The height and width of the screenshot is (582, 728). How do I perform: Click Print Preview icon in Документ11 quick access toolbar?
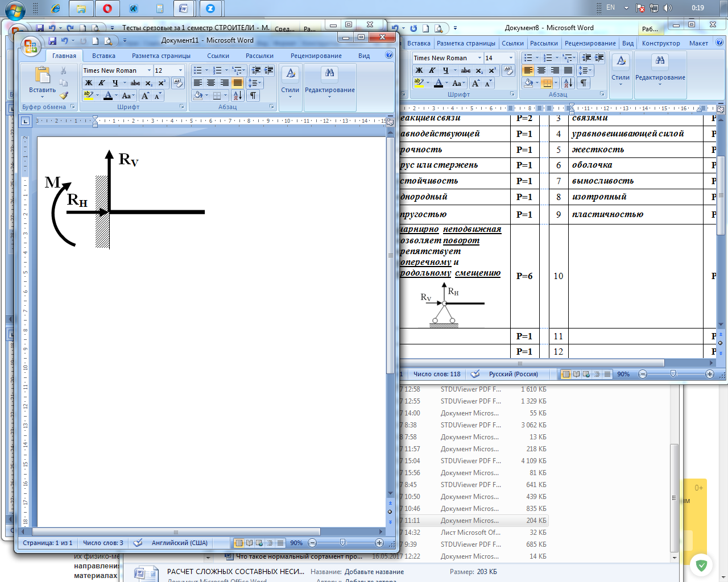[x=108, y=41]
